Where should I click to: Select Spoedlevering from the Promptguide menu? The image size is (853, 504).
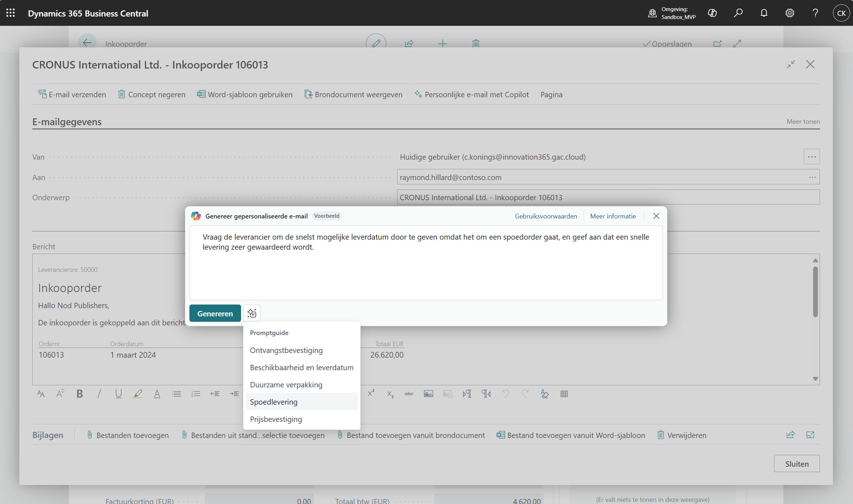pos(274,402)
